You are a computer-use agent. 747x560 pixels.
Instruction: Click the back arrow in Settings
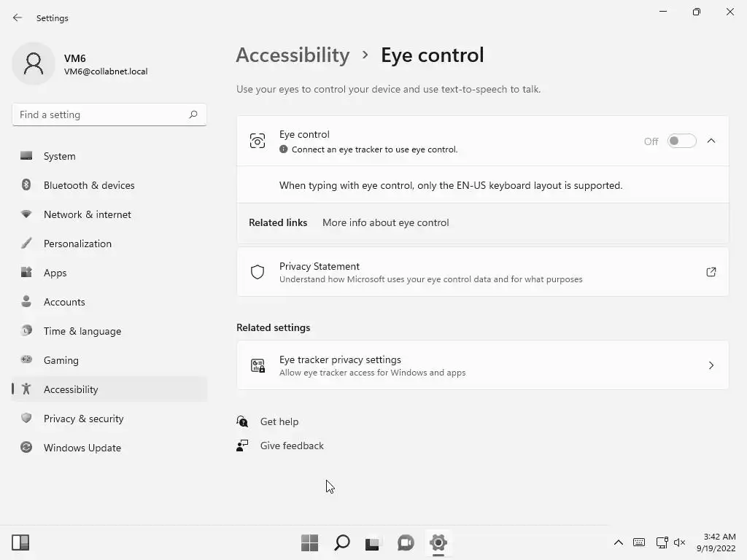click(x=18, y=18)
